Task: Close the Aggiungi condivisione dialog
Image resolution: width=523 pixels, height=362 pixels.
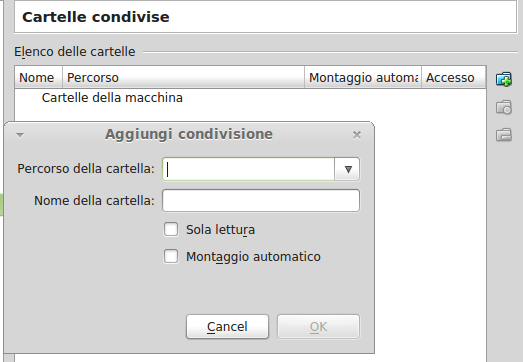Action: click(x=357, y=135)
